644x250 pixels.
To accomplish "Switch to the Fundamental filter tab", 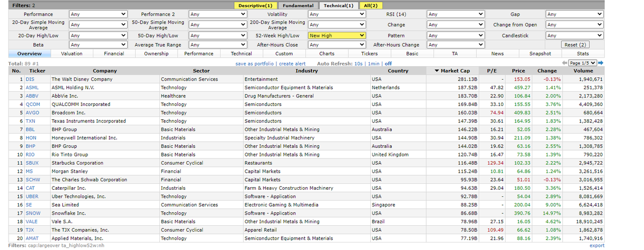I will tap(298, 5).
